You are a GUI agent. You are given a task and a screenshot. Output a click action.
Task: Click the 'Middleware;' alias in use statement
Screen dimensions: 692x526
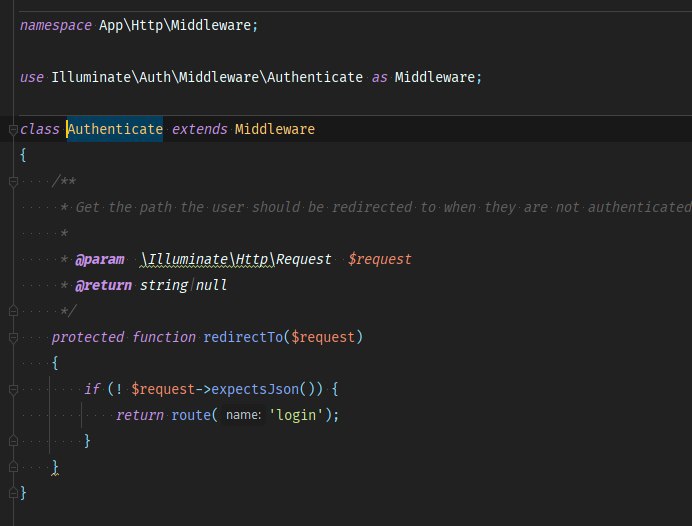pyautogui.click(x=438, y=77)
